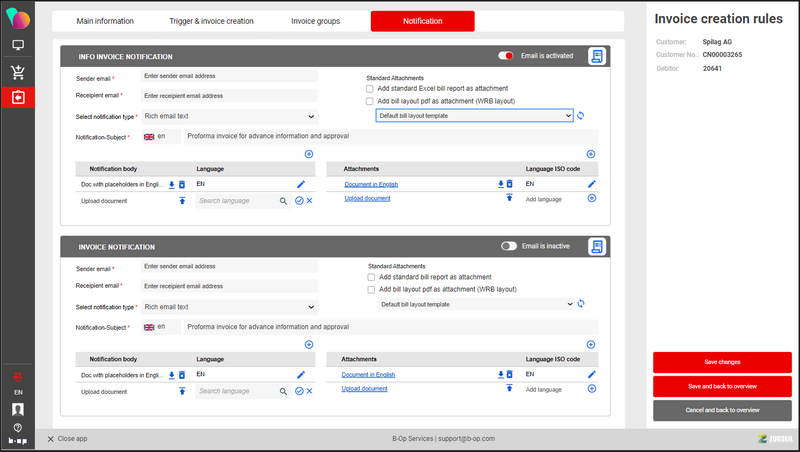Screen dimensions: 800x452
Task: Open Default bill layout template dropdown, Invoice Notification
Action: [x=476, y=304]
